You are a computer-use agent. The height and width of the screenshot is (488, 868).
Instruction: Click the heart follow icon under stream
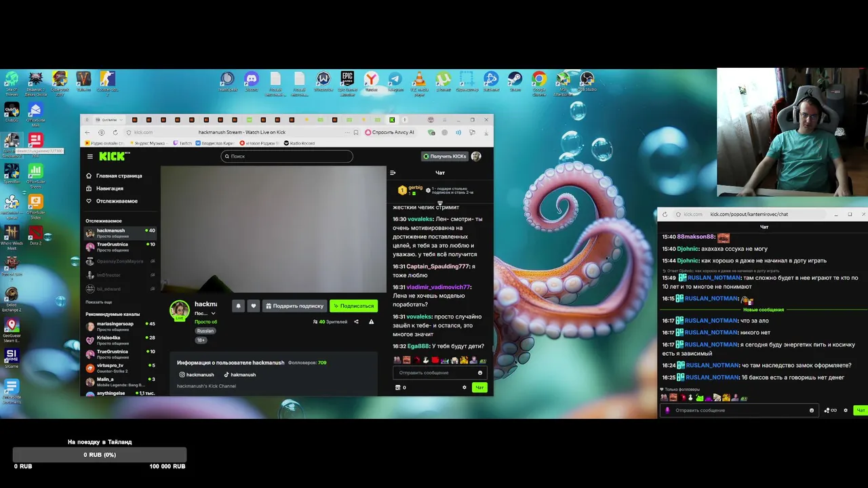[254, 306]
